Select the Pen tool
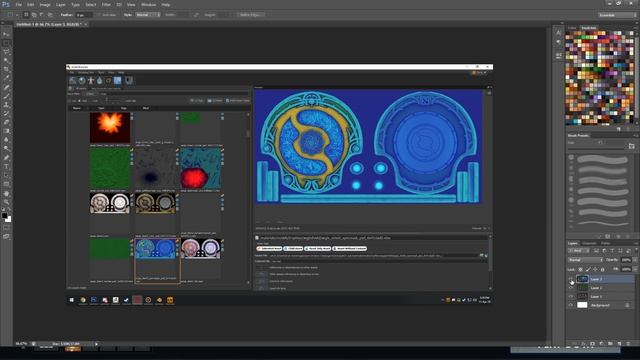Screen dimensions: 640x360 point(6,158)
